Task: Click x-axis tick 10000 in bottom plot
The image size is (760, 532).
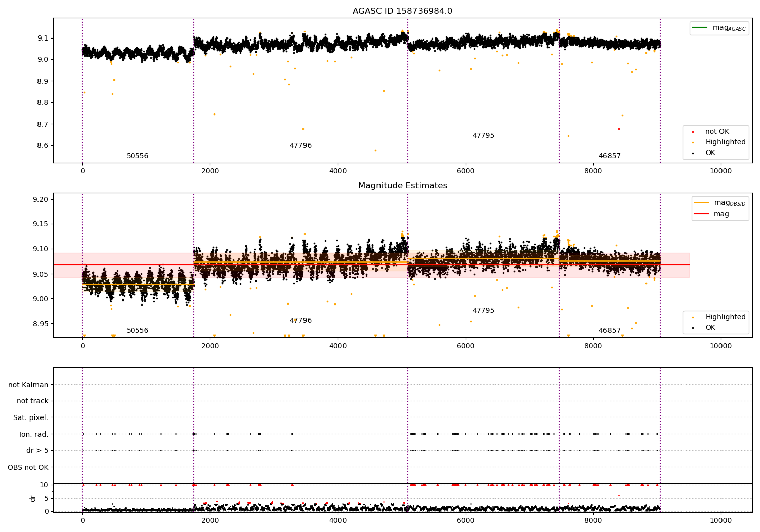Action: [x=720, y=520]
